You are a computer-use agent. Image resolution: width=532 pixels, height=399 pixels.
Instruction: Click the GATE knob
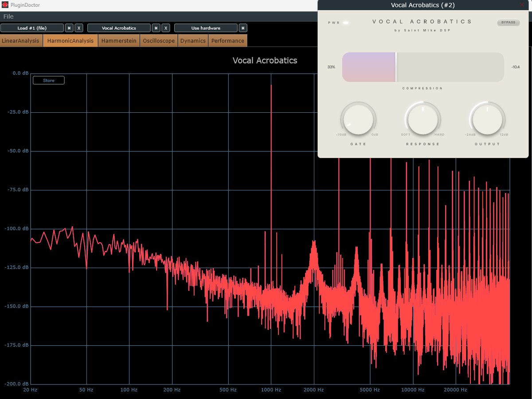tap(358, 120)
